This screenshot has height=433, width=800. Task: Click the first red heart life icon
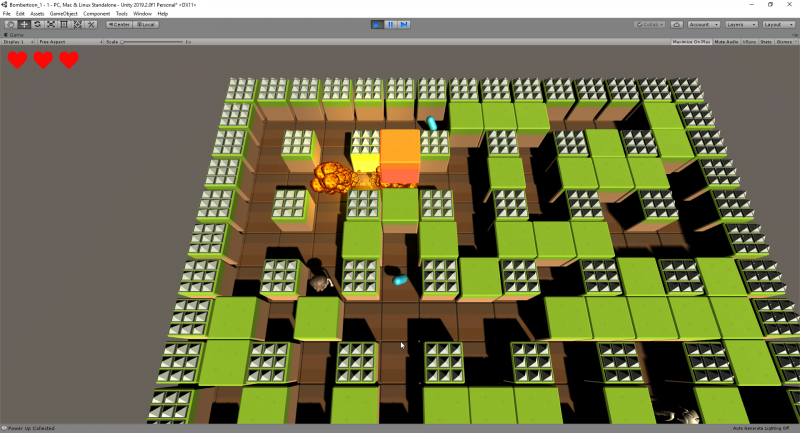pyautogui.click(x=17, y=60)
